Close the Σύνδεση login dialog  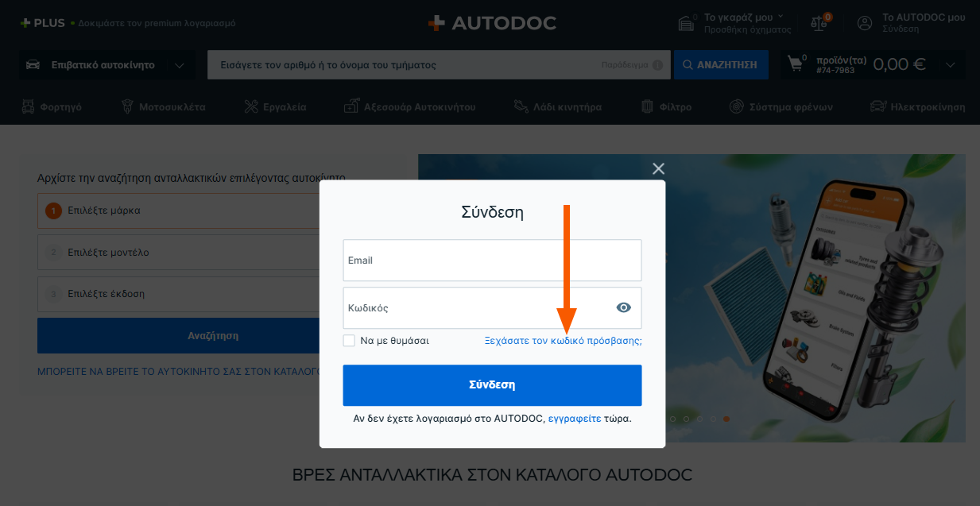tap(658, 168)
